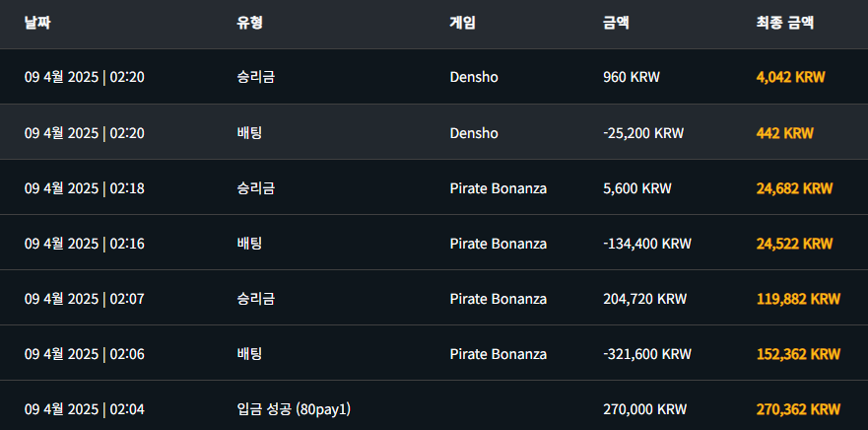Image resolution: width=868 pixels, height=430 pixels.
Task: Click the 최종 금액 column header
Action: (785, 23)
